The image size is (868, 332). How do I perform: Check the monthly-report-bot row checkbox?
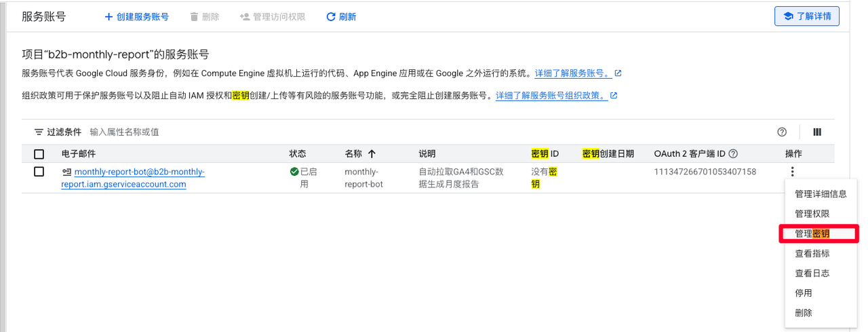tap(39, 172)
